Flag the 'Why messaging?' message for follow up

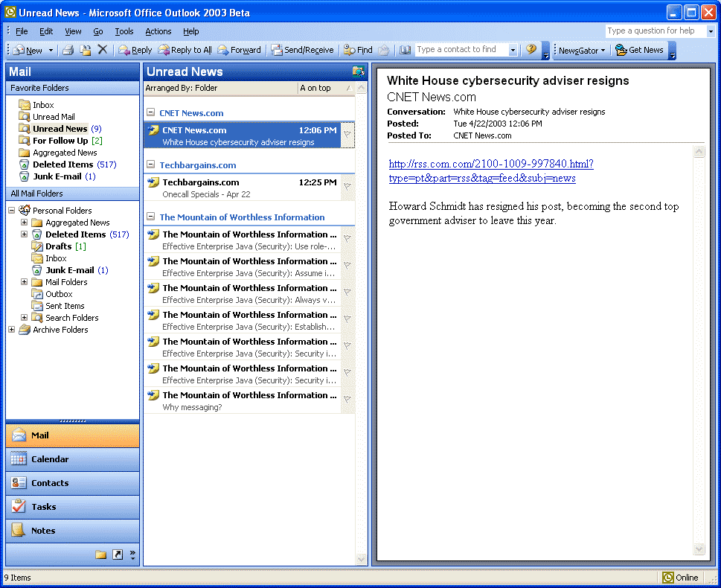[x=347, y=400]
